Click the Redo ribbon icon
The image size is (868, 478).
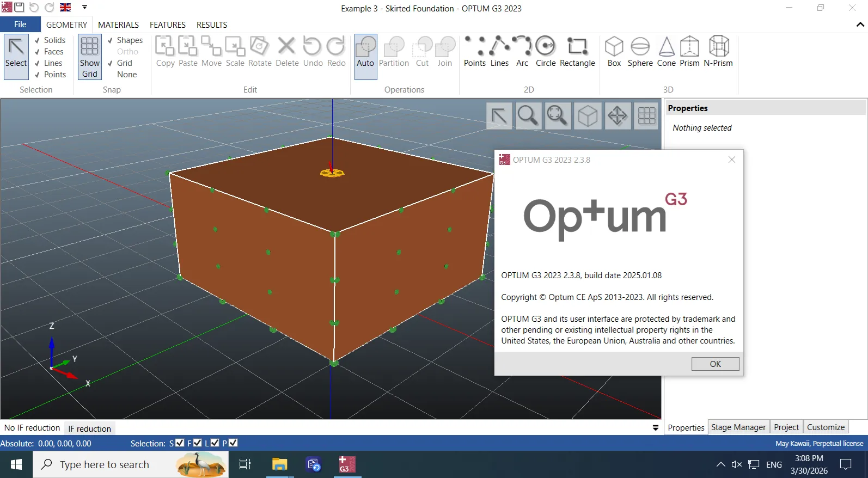pos(337,52)
